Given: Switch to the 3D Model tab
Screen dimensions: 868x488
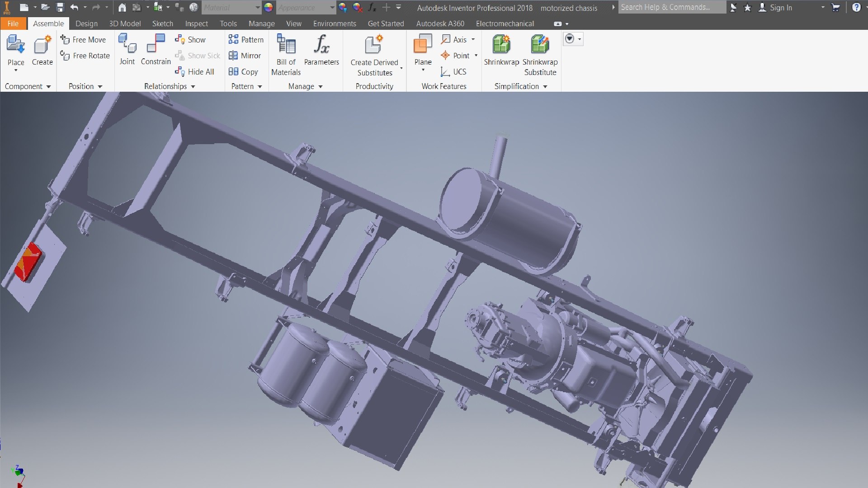Looking at the screenshot, I should (125, 23).
